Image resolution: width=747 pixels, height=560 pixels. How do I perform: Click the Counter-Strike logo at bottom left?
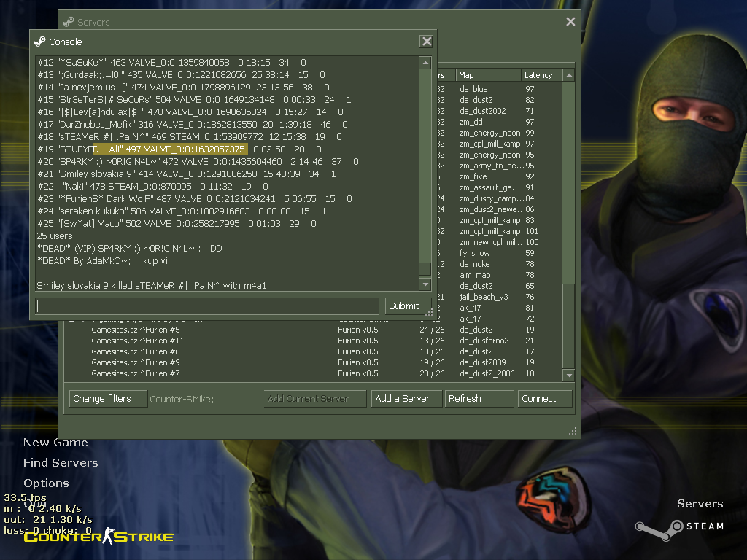pos(98,537)
